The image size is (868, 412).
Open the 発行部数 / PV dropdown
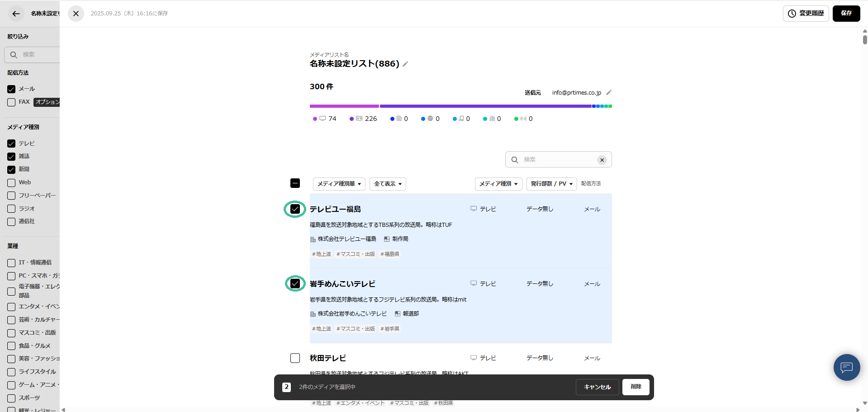coord(551,184)
